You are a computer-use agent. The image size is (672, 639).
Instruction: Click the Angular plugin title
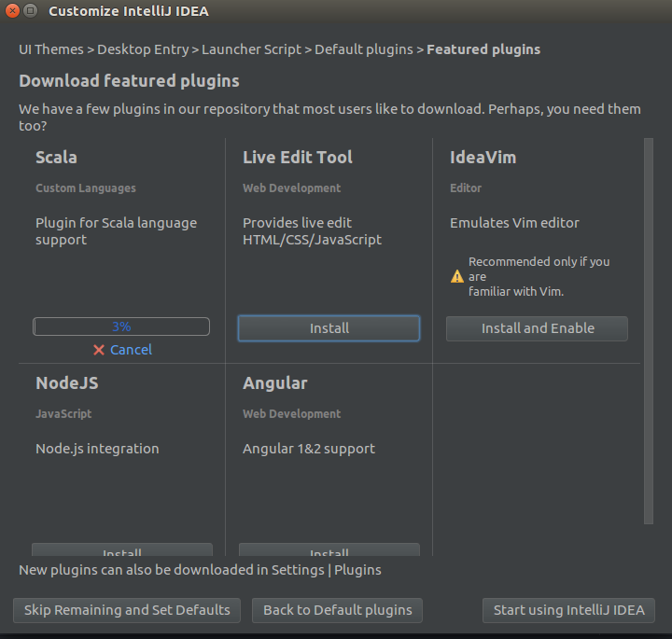pos(275,383)
